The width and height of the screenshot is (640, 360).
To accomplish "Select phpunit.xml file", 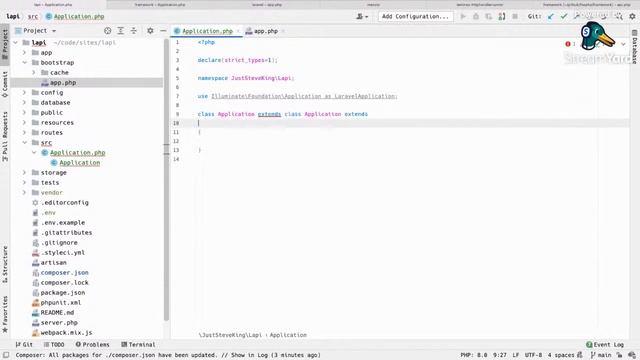I will [x=61, y=302].
